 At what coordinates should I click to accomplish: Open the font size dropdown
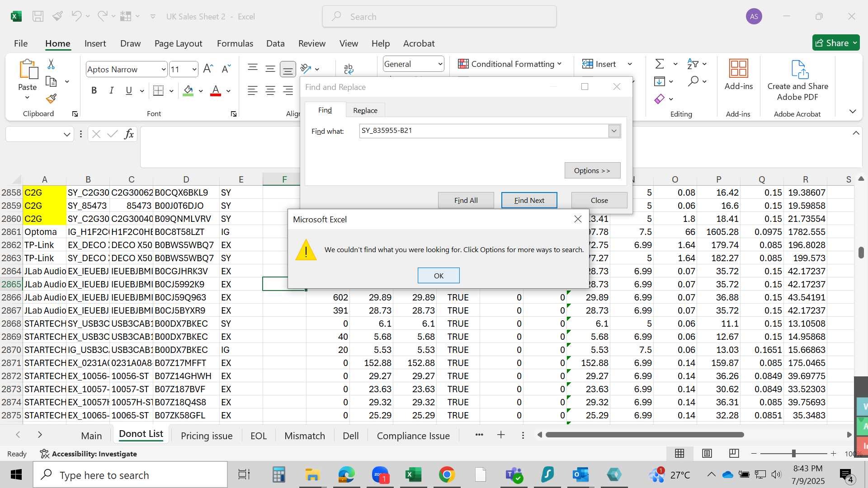point(194,69)
